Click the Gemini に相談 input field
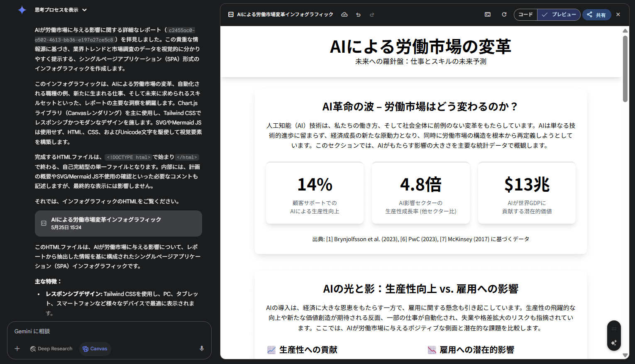Image resolution: width=635 pixels, height=364 pixels. point(109,331)
